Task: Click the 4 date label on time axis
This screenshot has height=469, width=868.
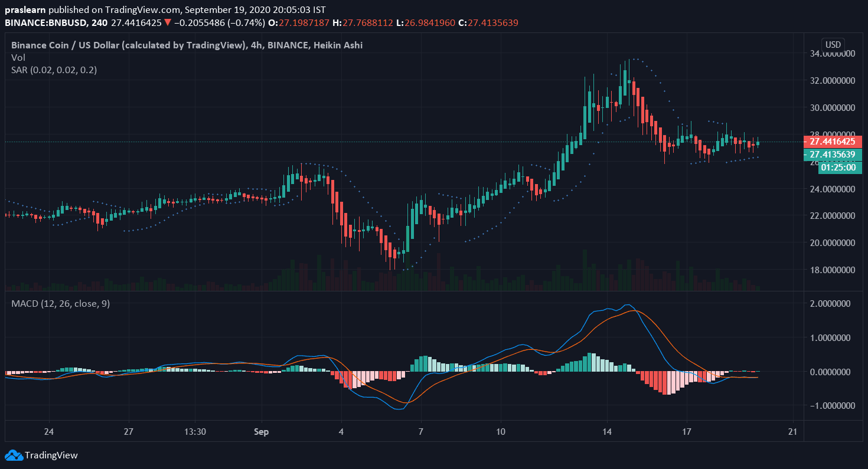Action: pos(341,432)
